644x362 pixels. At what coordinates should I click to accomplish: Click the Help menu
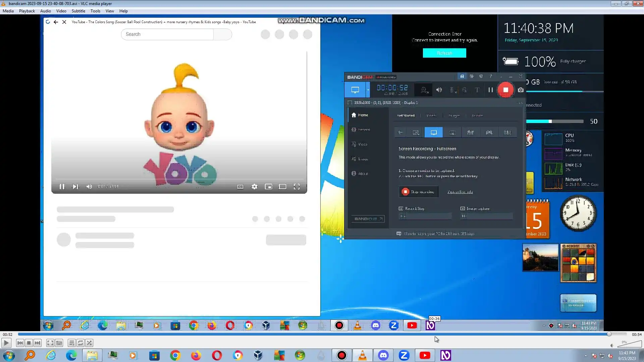[x=123, y=11]
